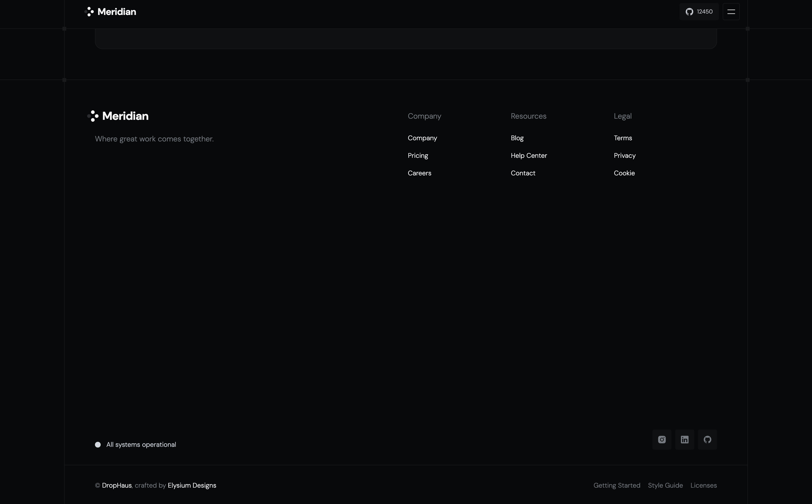
Task: Open the Cookie policy link
Action: click(624, 173)
